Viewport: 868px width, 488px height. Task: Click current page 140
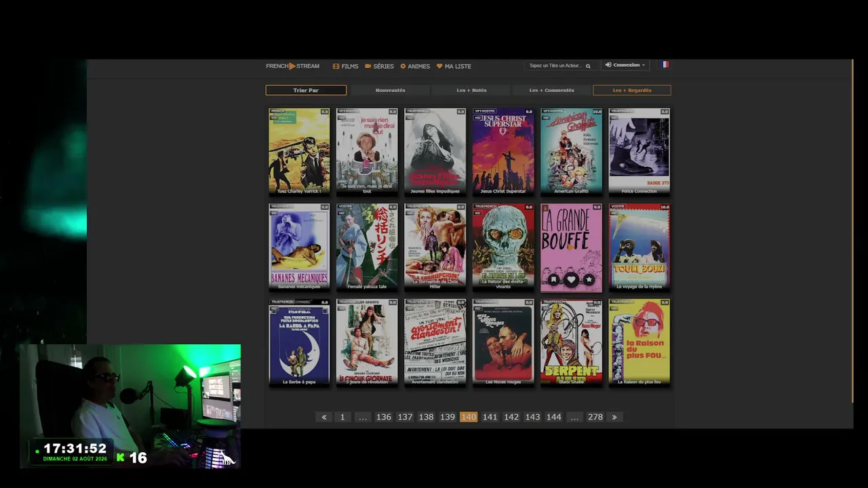pos(469,417)
